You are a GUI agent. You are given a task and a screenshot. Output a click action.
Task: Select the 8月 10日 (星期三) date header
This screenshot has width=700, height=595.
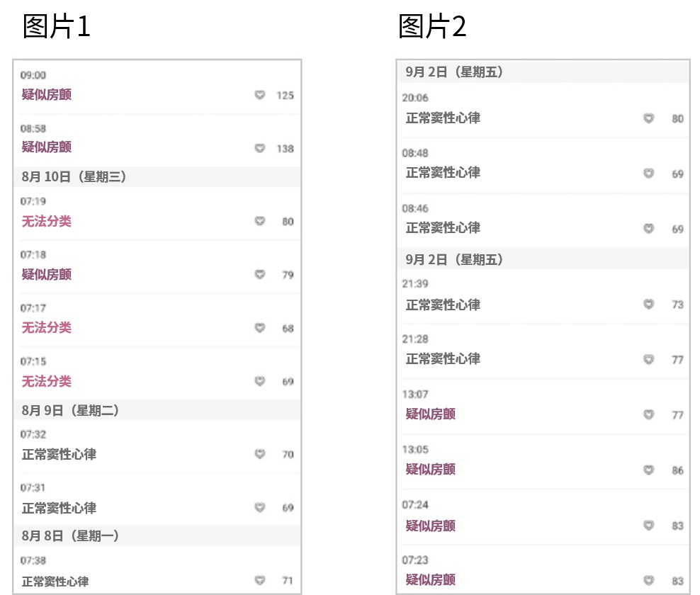pyautogui.click(x=157, y=177)
